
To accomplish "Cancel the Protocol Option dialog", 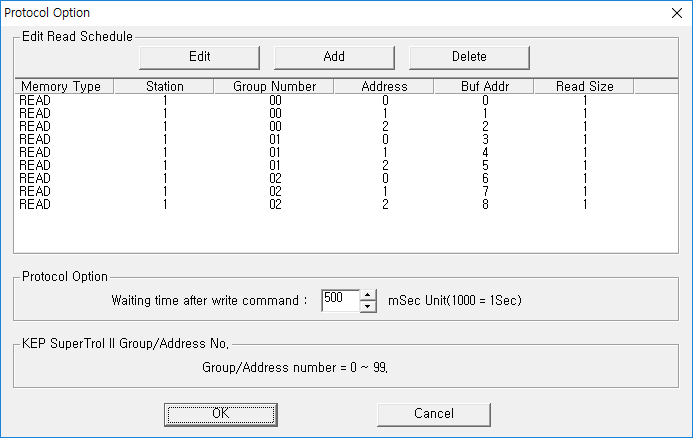I will pyautogui.click(x=434, y=413).
